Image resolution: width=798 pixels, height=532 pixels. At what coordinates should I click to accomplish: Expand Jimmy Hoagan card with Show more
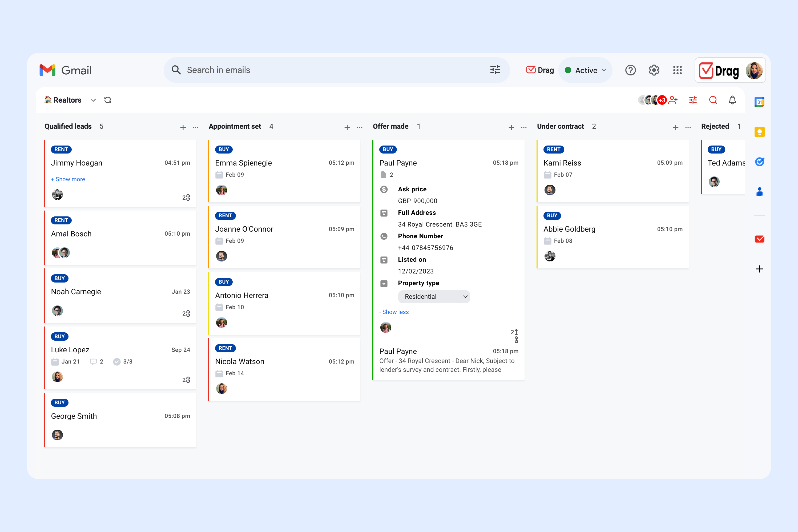pyautogui.click(x=68, y=179)
